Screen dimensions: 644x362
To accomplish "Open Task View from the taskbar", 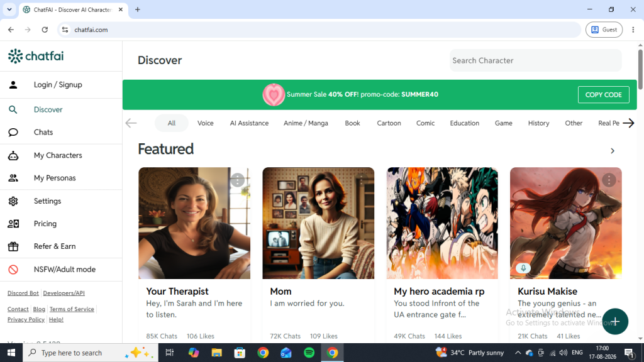I will tap(169, 353).
